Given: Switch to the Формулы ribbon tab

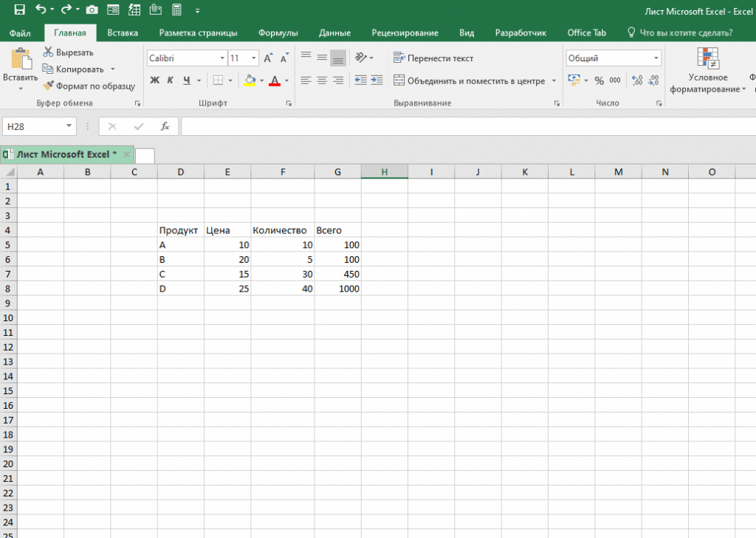Looking at the screenshot, I should click(x=278, y=32).
